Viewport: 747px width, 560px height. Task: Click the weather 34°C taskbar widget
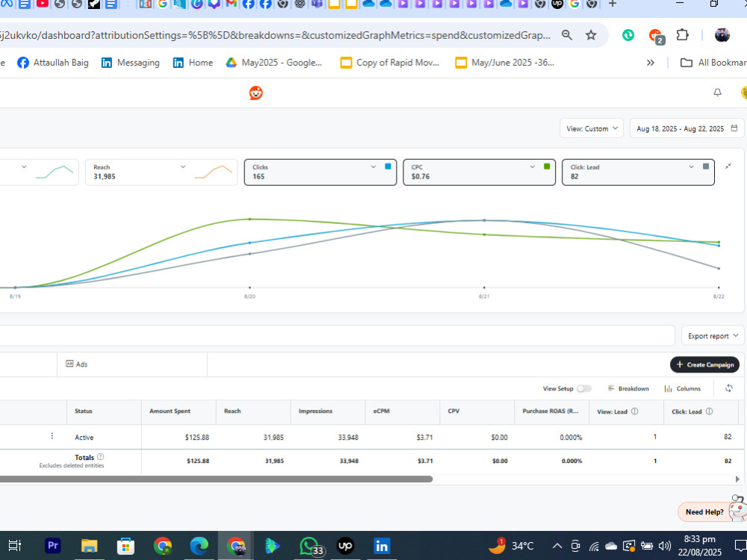click(x=512, y=546)
